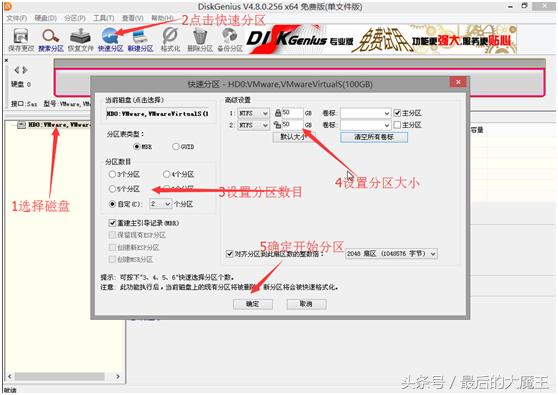Click right arrow of tree horizontal scrollbar

pyautogui.click(x=118, y=376)
